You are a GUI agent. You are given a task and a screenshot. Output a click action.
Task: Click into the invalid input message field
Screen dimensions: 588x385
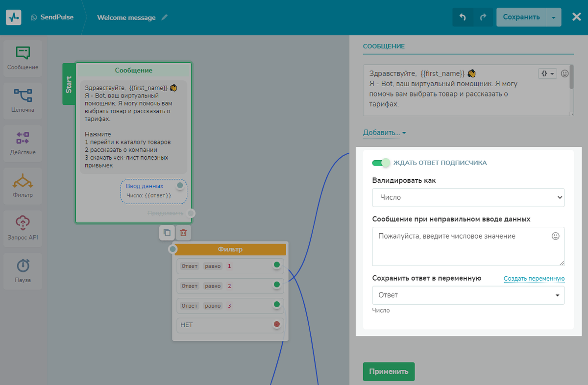point(468,246)
